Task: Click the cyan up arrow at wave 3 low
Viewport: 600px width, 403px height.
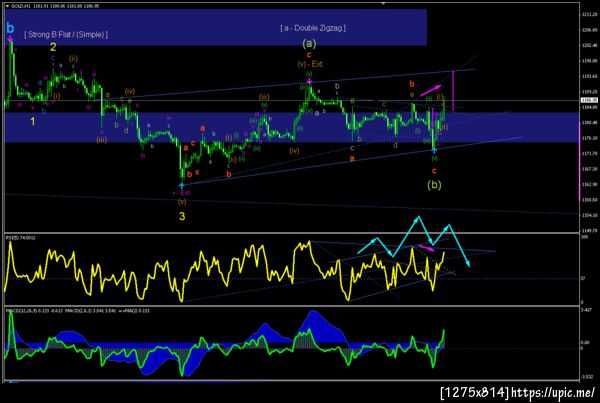Action: click(181, 186)
